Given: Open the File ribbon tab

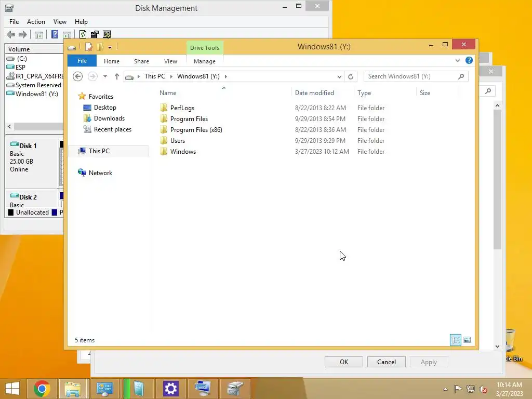Looking at the screenshot, I should pos(82,61).
